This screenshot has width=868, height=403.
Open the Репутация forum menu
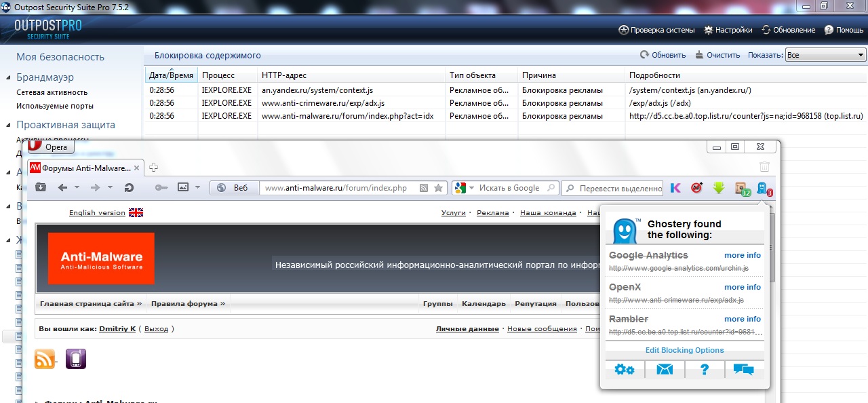(536, 303)
